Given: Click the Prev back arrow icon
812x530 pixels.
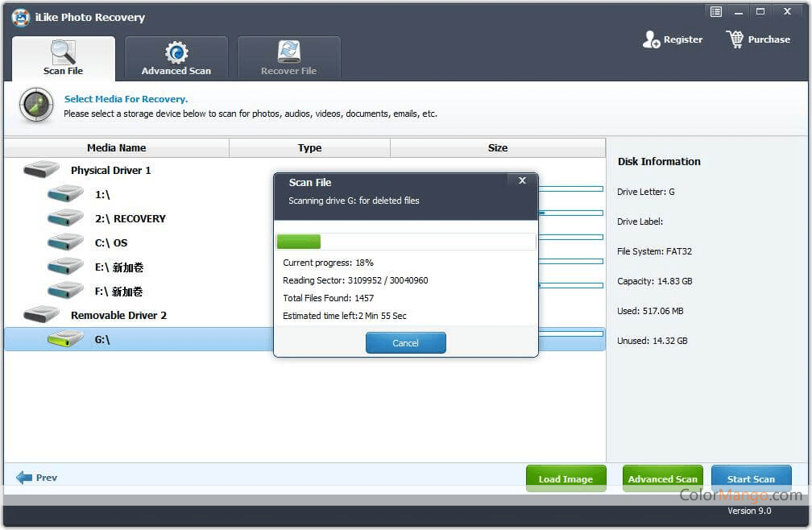Looking at the screenshot, I should (x=24, y=477).
